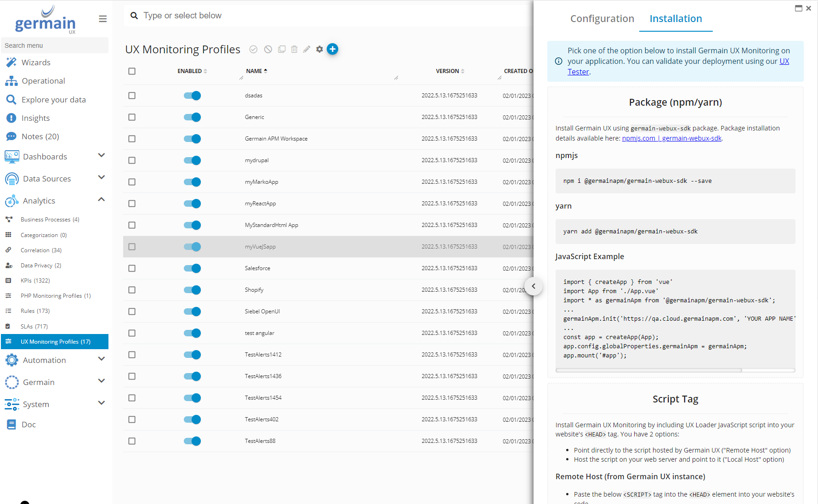Switch to the Configuration tab
818x504 pixels.
click(x=602, y=19)
